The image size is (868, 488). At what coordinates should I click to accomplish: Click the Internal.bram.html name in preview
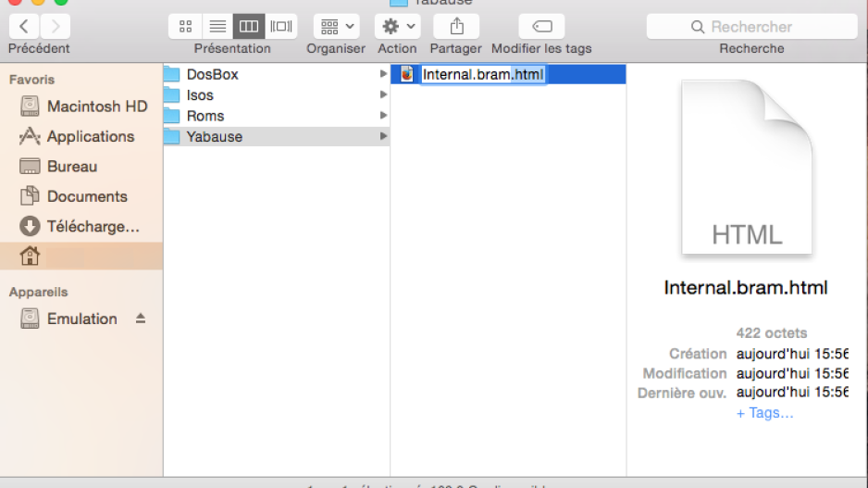[746, 287]
